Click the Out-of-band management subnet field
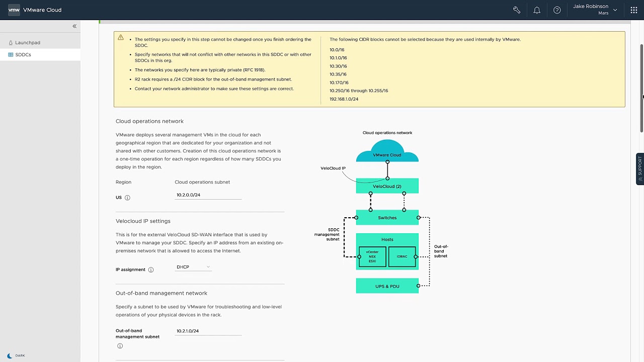Image resolution: width=644 pixels, height=362 pixels. pyautogui.click(x=208, y=331)
